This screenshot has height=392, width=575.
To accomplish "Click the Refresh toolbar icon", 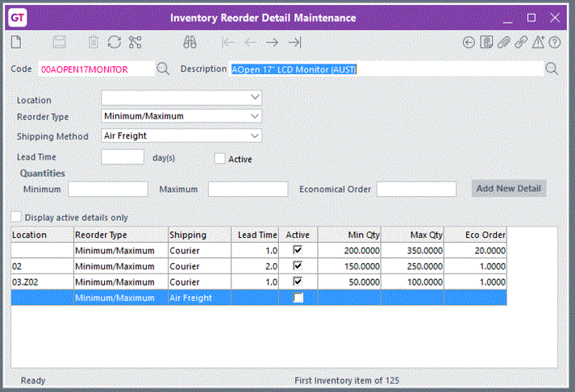I will point(115,43).
